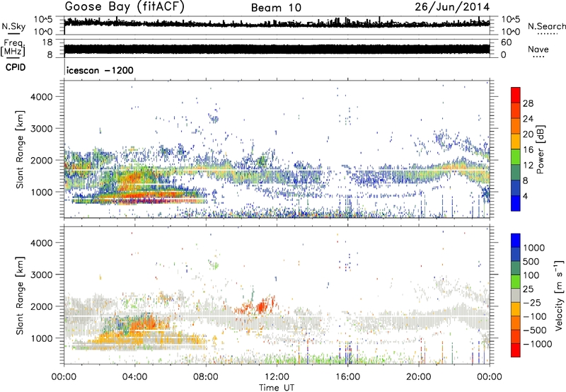Screen dimensions: 566x392
Task: Pick the blue top segment of the velocity colorbar
Action: 516,241
